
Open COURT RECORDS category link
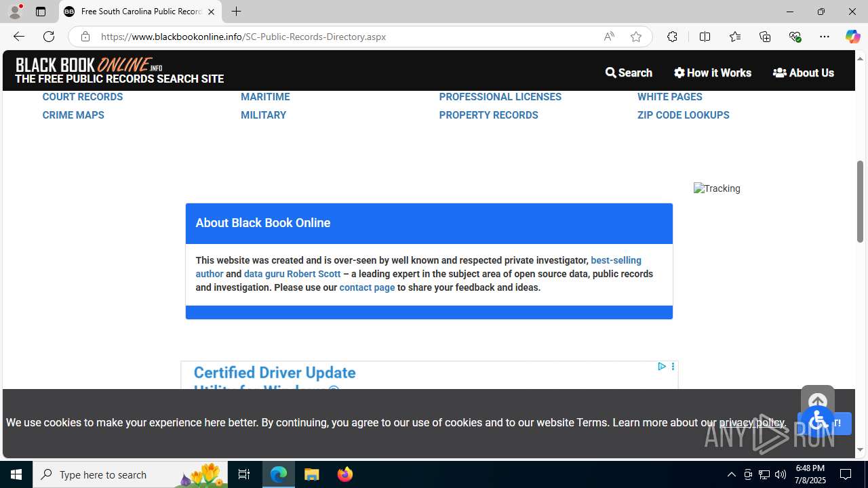point(83,97)
